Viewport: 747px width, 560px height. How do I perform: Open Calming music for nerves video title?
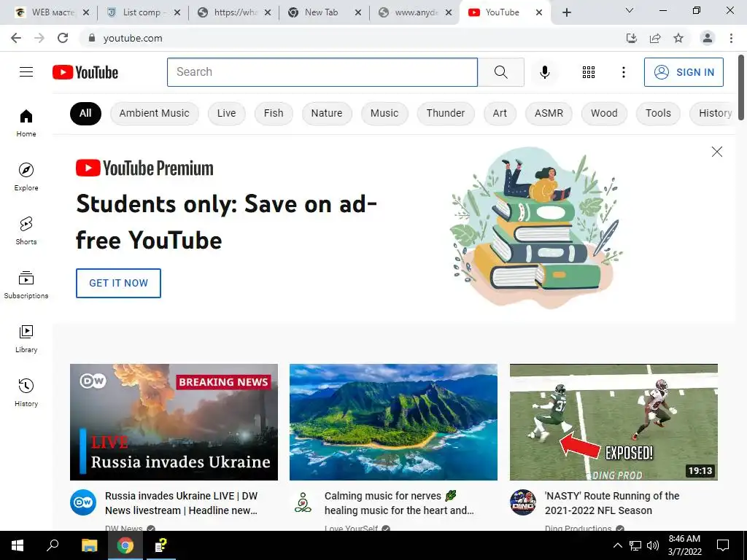click(x=399, y=503)
